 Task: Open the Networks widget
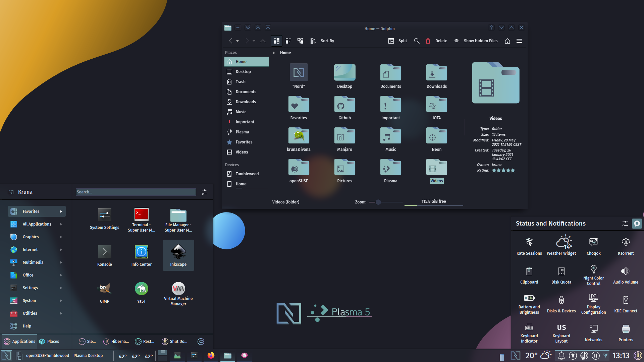[x=593, y=333]
